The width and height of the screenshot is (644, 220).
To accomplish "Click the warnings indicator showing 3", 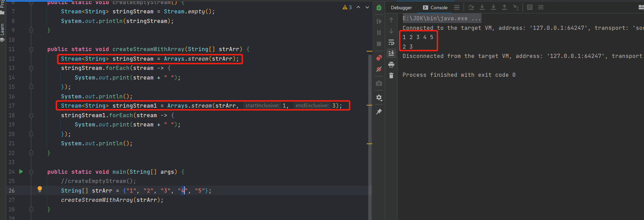I will coord(347,7).
